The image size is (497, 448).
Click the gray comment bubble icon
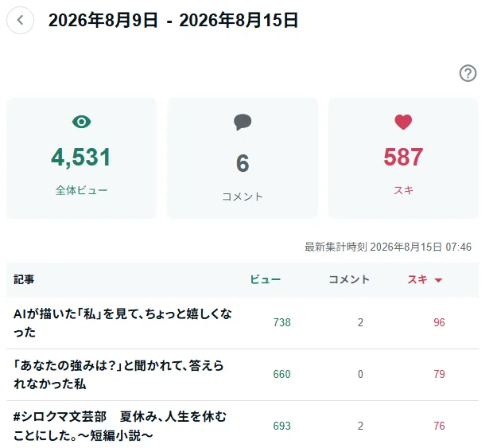243,122
